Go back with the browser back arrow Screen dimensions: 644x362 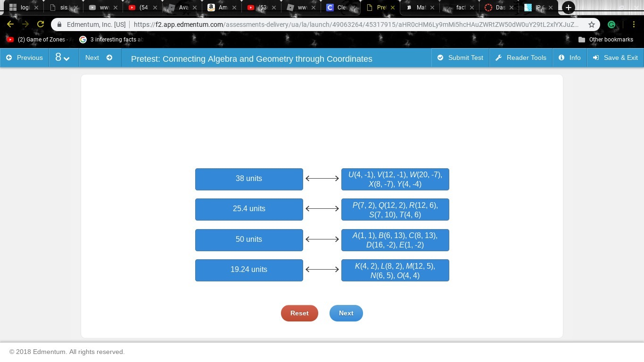[x=10, y=24]
